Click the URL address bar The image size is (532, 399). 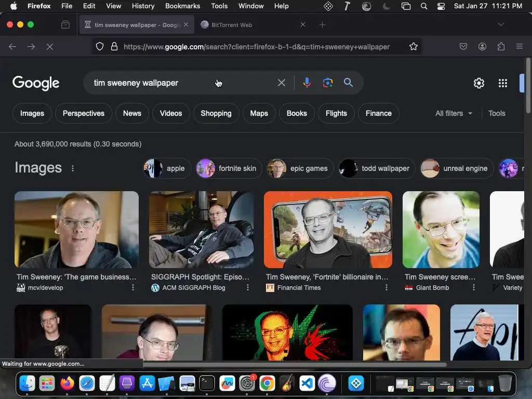tap(257, 47)
